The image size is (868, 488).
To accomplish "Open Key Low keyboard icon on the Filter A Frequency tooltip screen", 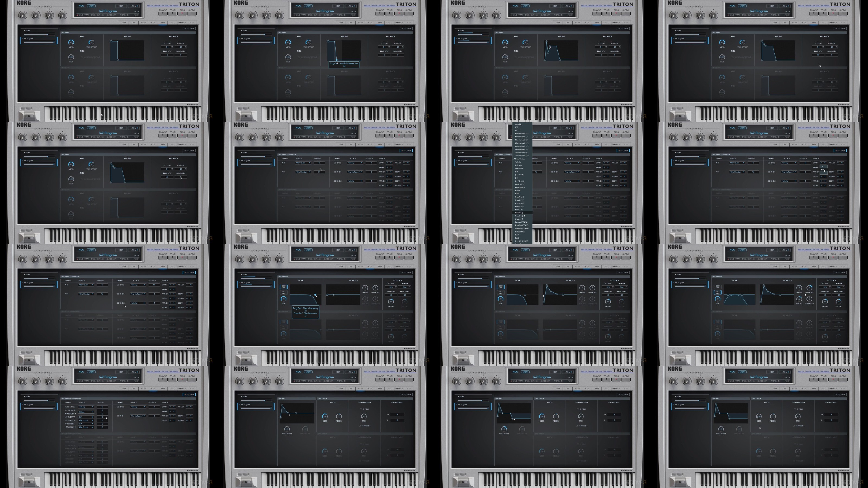I will (x=396, y=287).
